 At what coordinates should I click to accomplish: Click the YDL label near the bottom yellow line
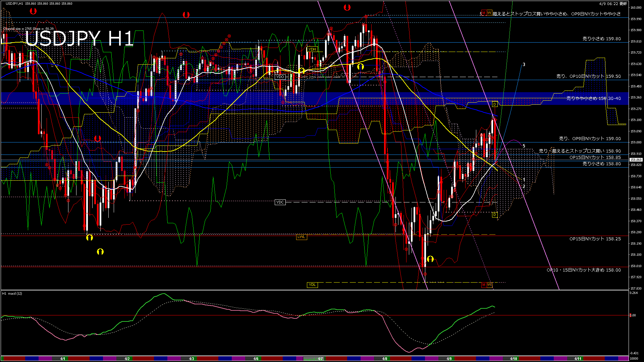(312, 284)
